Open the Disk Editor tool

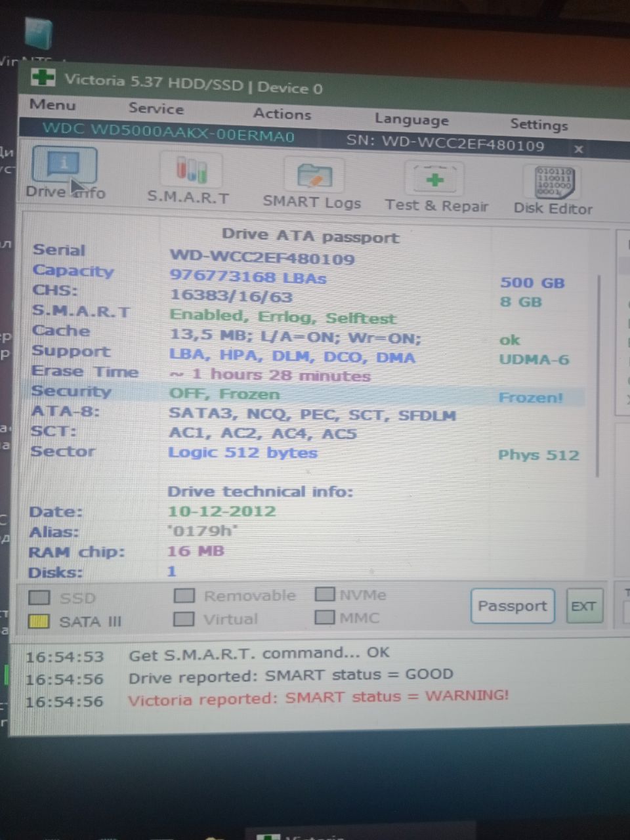(x=555, y=182)
